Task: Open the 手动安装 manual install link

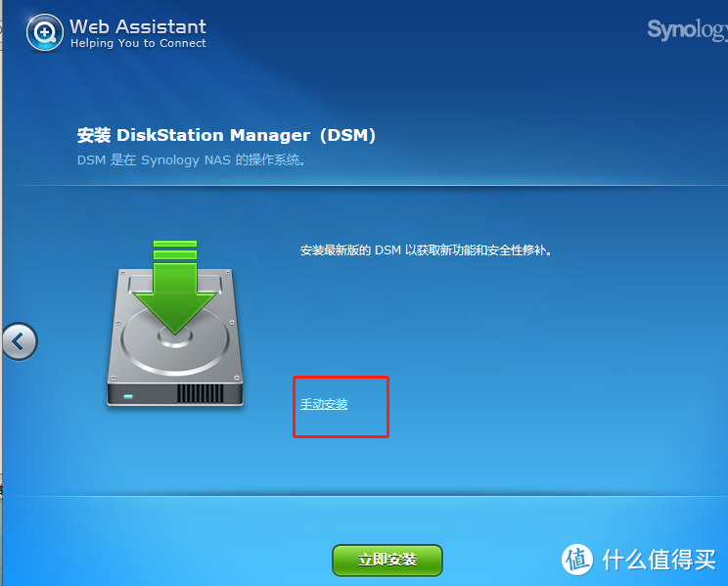Action: [324, 404]
